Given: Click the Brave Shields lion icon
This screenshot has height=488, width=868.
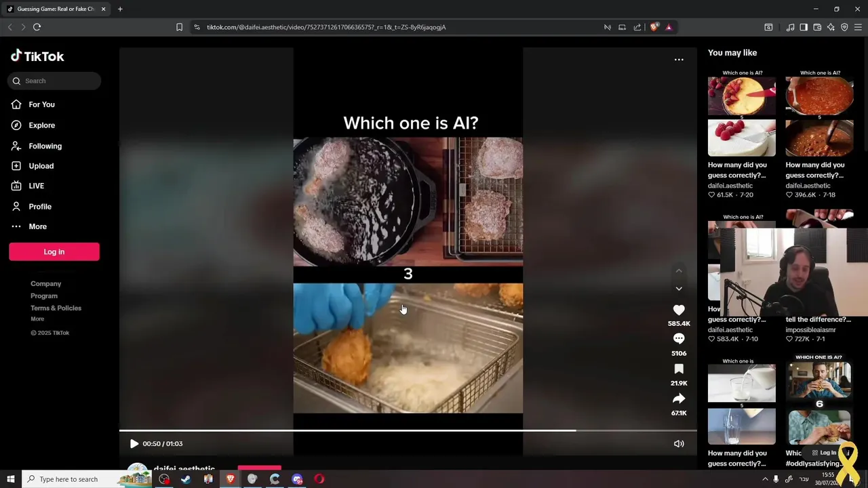Looking at the screenshot, I should (x=654, y=27).
